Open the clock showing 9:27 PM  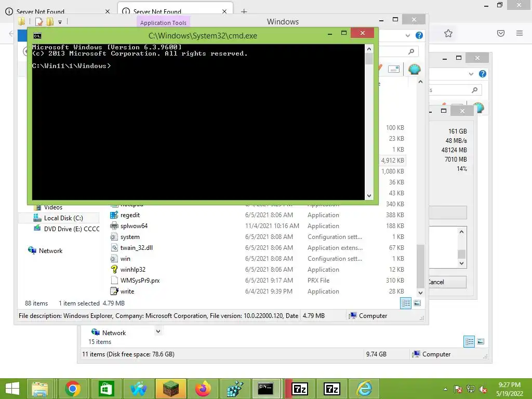(509, 389)
